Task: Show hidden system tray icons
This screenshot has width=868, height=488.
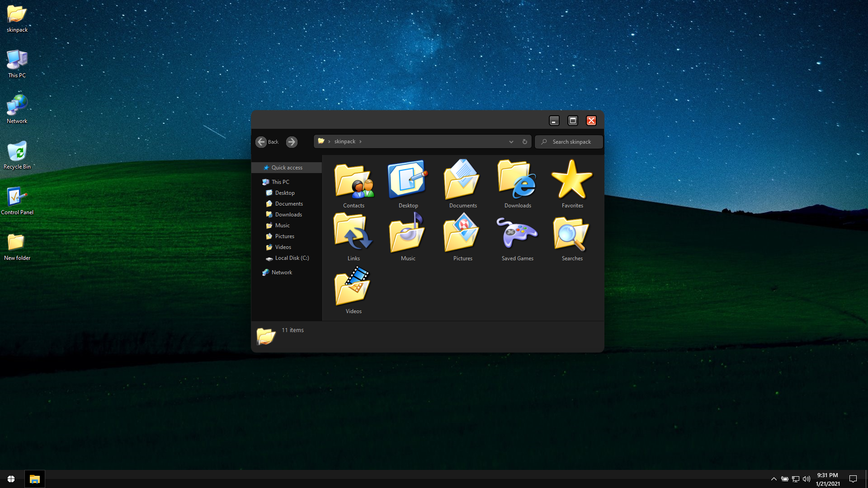Action: pos(774,479)
